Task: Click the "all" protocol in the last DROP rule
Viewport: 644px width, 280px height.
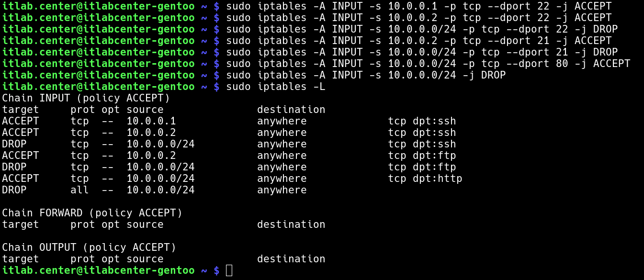Action: coord(79,190)
